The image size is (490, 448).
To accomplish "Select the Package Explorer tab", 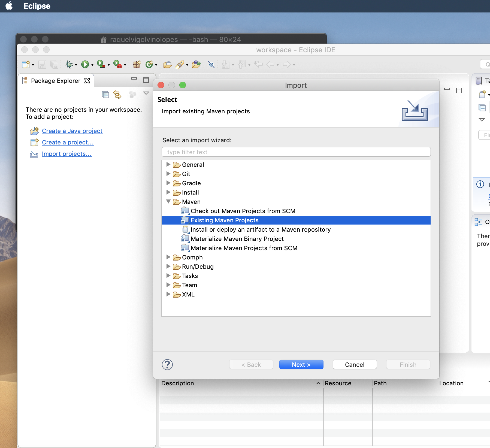I will click(56, 81).
